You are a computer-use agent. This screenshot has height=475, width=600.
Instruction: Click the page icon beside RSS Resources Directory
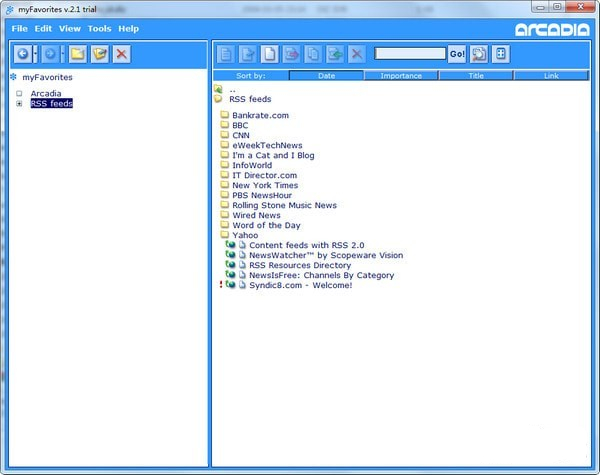click(242, 264)
